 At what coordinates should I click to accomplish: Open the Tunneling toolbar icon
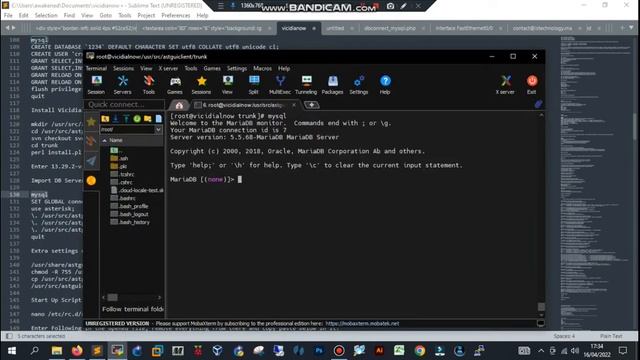[306, 85]
